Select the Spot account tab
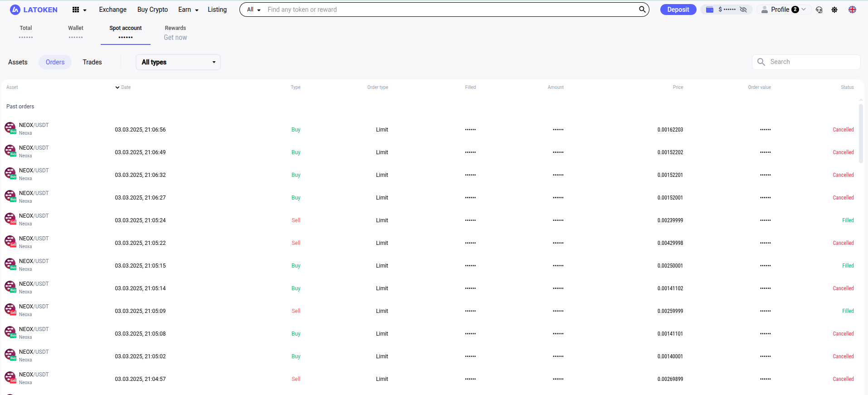Image resolution: width=868 pixels, height=395 pixels. pos(126,32)
